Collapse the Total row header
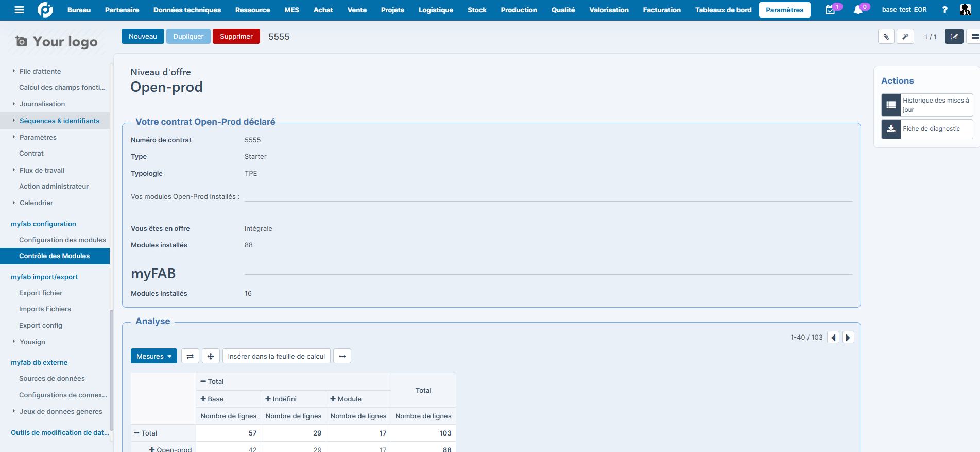The width and height of the screenshot is (980, 452). [x=136, y=433]
